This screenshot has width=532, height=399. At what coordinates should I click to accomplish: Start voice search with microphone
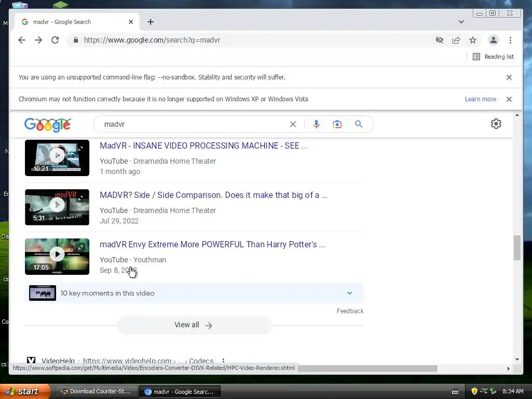coord(316,124)
